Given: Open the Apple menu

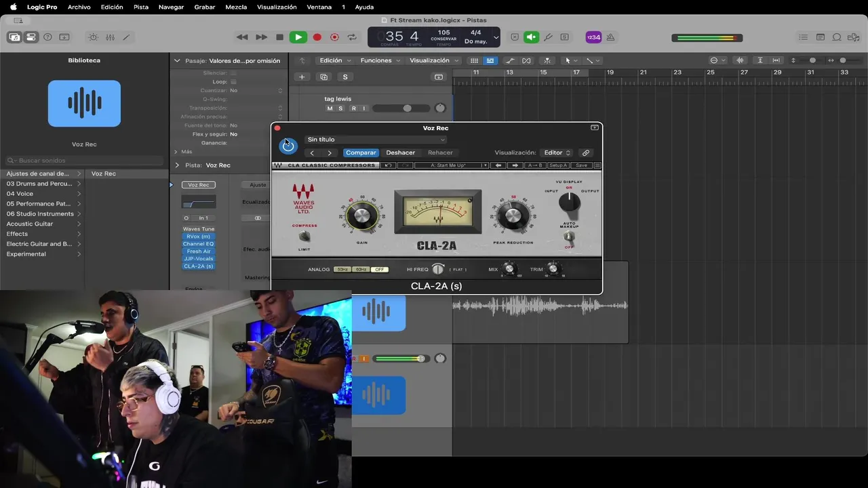Looking at the screenshot, I should tap(13, 7).
